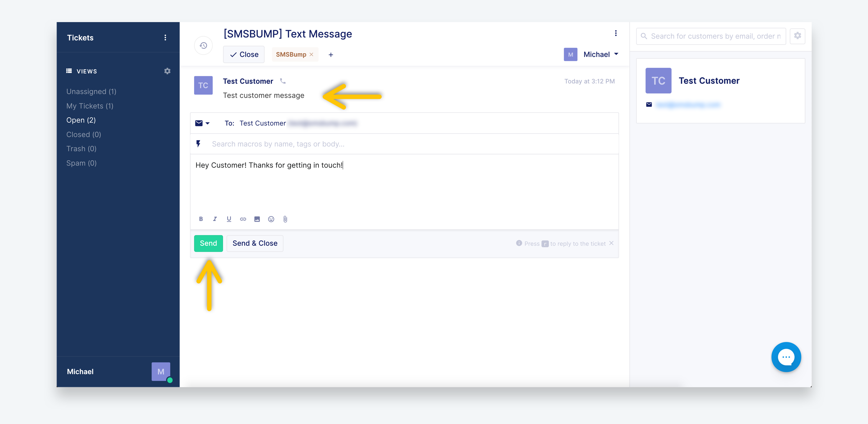Dismiss the reply shortcut hint
The image size is (868, 424).
(x=611, y=243)
